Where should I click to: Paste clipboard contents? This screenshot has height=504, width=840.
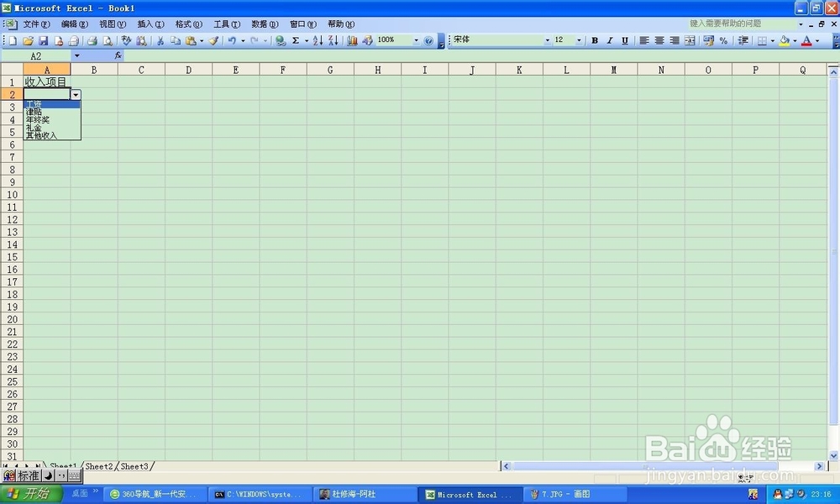point(191,40)
